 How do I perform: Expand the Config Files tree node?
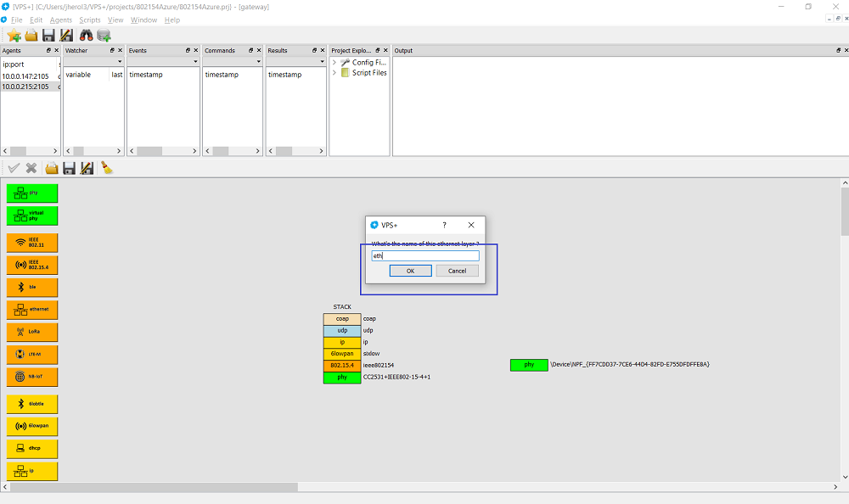[x=335, y=62]
